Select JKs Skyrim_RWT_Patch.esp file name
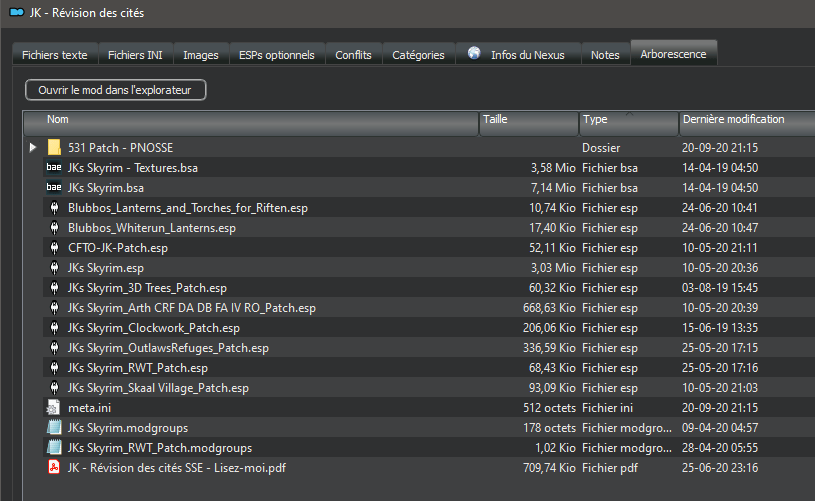The image size is (815, 501). pos(138,368)
